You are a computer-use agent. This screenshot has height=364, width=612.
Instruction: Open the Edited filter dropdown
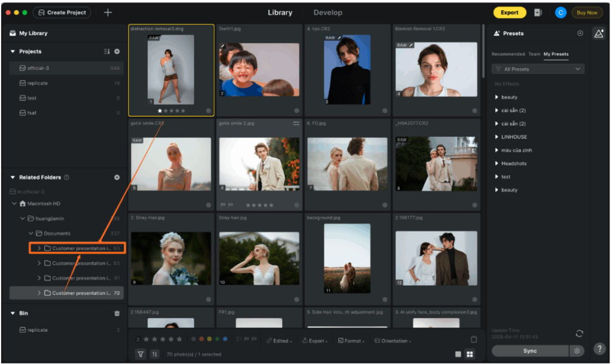(279, 341)
